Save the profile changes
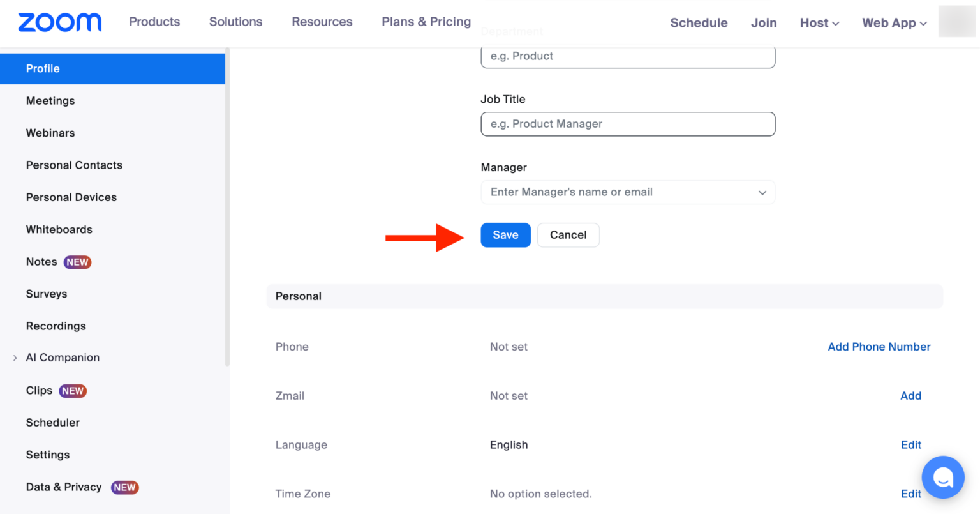 (x=505, y=235)
